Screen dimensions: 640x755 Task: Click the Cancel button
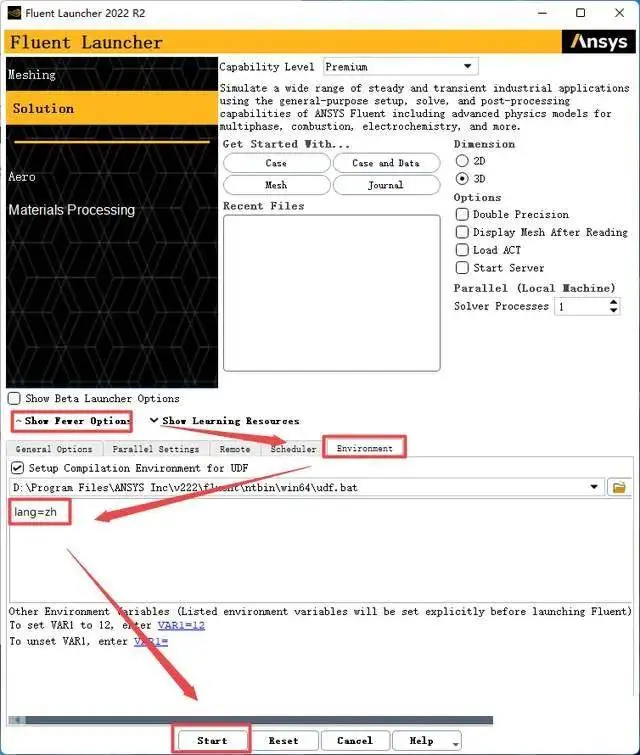[x=355, y=741]
